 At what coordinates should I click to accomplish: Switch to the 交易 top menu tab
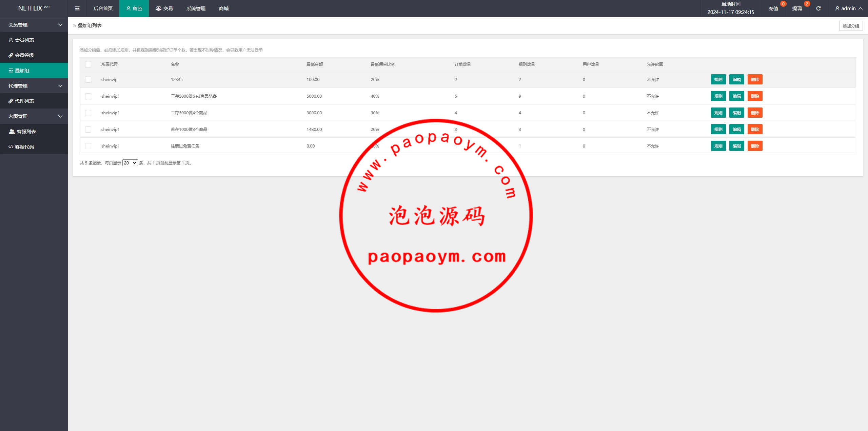point(164,8)
